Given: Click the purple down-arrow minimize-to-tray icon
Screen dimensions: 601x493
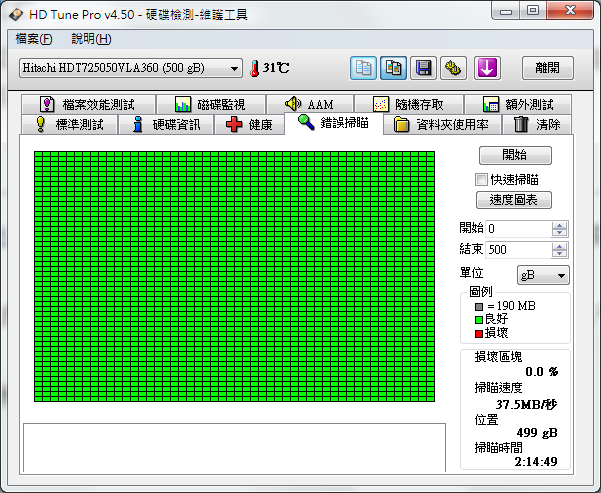Looking at the screenshot, I should coord(487,68).
